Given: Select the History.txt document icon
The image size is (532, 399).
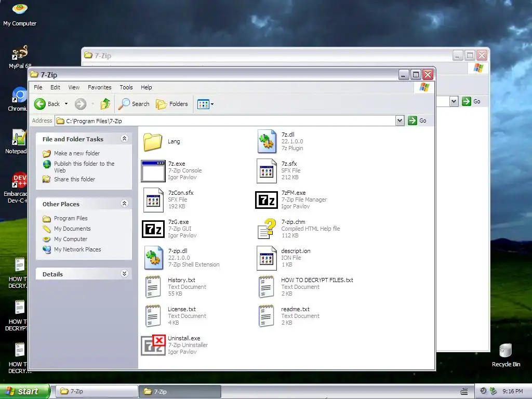Looking at the screenshot, I should 153,287.
